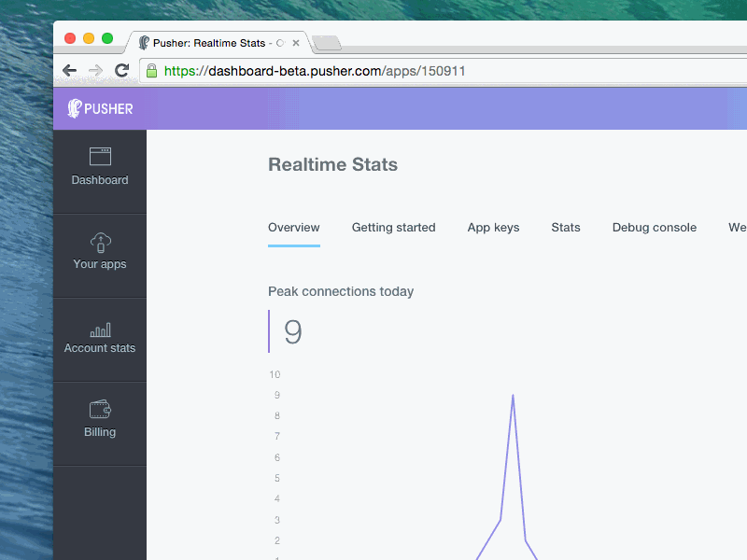Click the Pusher favicon on the browser tab

[x=146, y=42]
